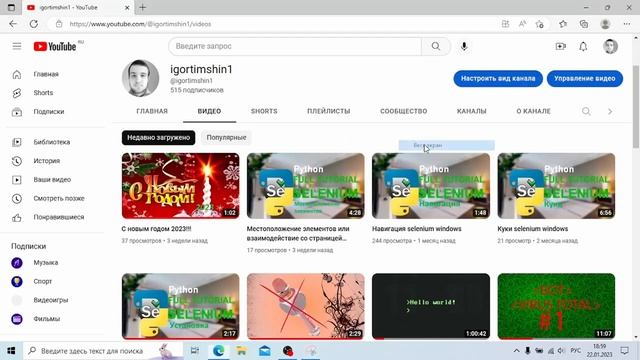Open the Selenium Установка video thumbnail
The width and height of the screenshot is (640, 360).
[180, 306]
